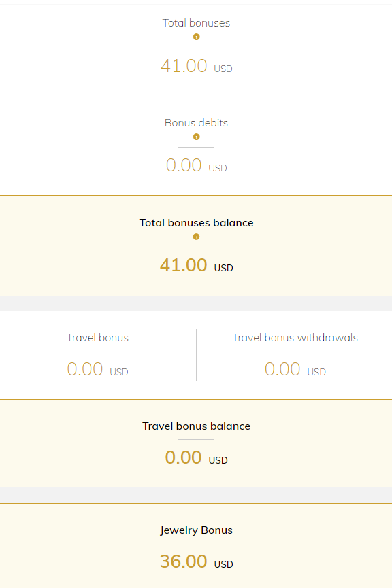Select the Total bonuses balance heading
Viewport: 392px width, 588px height.
[x=196, y=223]
